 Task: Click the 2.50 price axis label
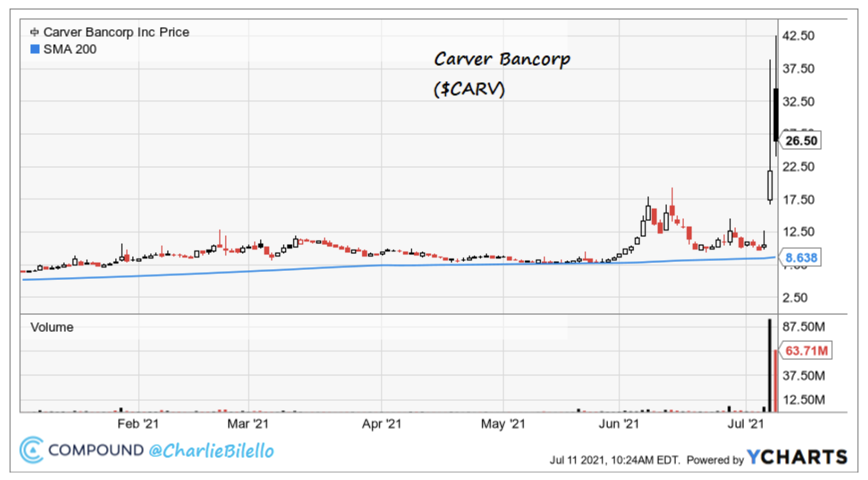pyautogui.click(x=795, y=297)
